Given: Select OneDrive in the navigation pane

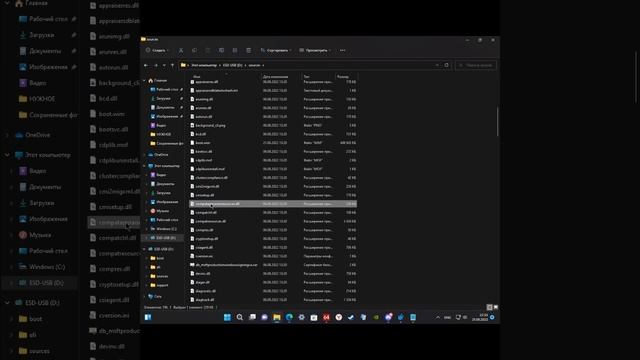Looking at the screenshot, I should coord(158,155).
